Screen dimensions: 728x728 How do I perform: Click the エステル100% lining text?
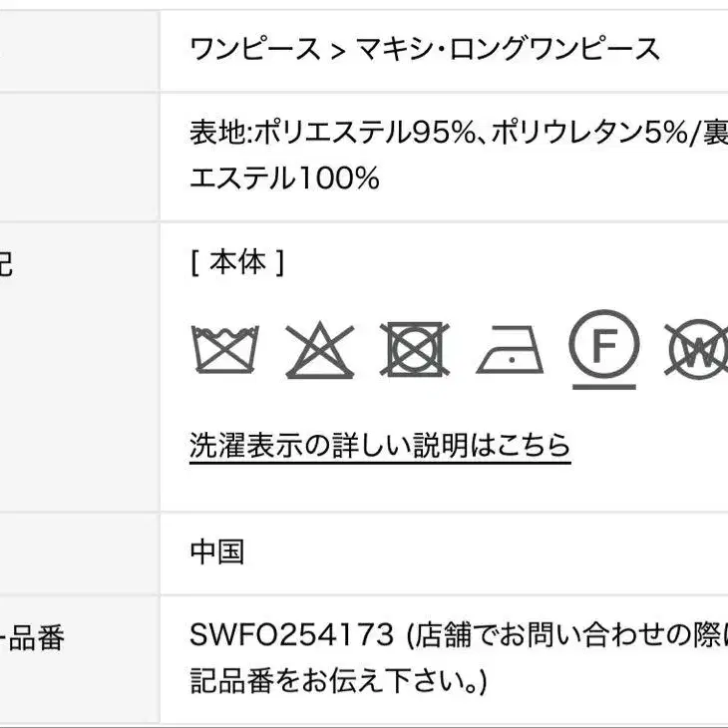tap(284, 179)
